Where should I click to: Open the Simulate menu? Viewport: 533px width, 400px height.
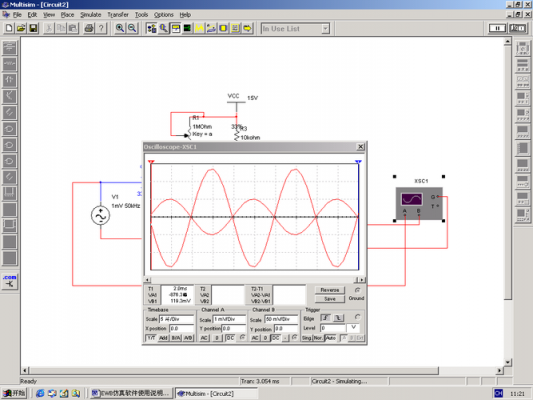(x=91, y=15)
